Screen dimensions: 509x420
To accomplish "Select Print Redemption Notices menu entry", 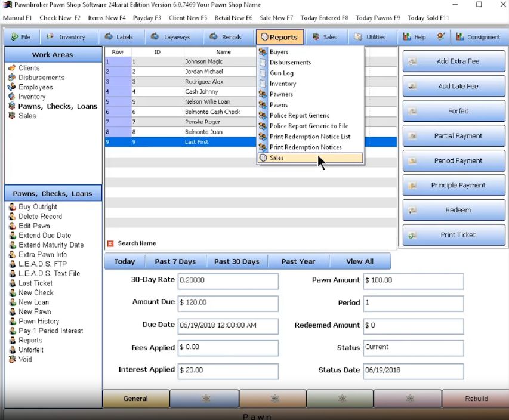I will point(306,147).
